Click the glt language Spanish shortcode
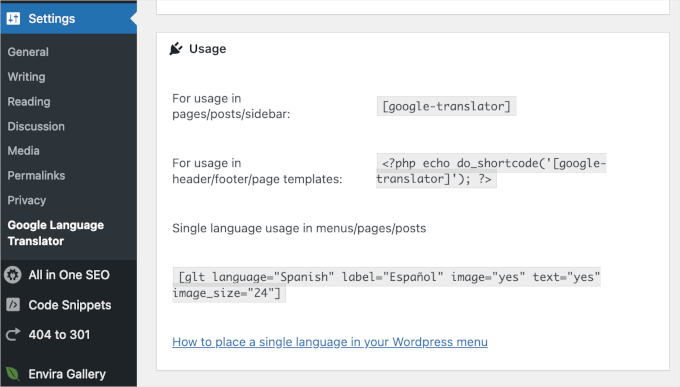Image resolution: width=680 pixels, height=387 pixels. [386, 285]
